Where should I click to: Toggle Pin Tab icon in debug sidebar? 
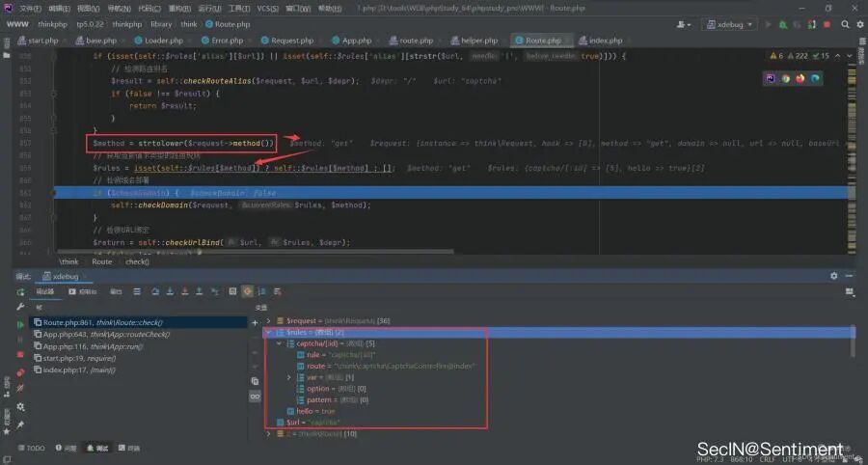point(20,425)
